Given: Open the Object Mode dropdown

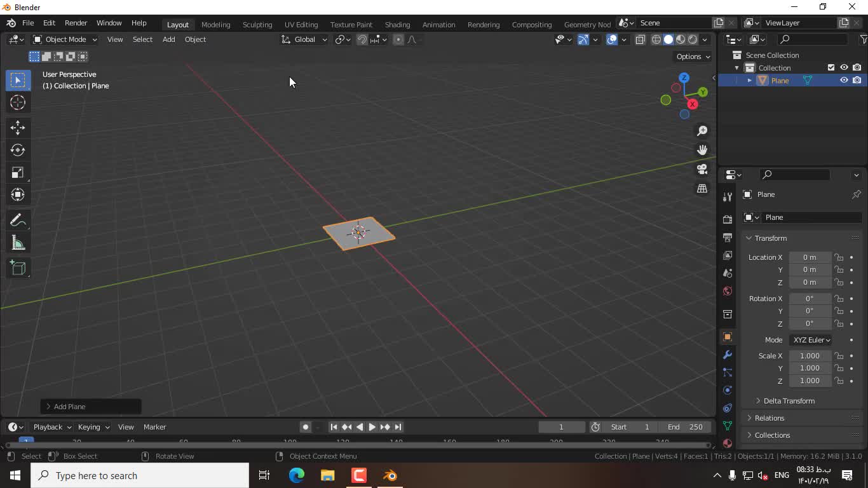Looking at the screenshot, I should [x=65, y=39].
